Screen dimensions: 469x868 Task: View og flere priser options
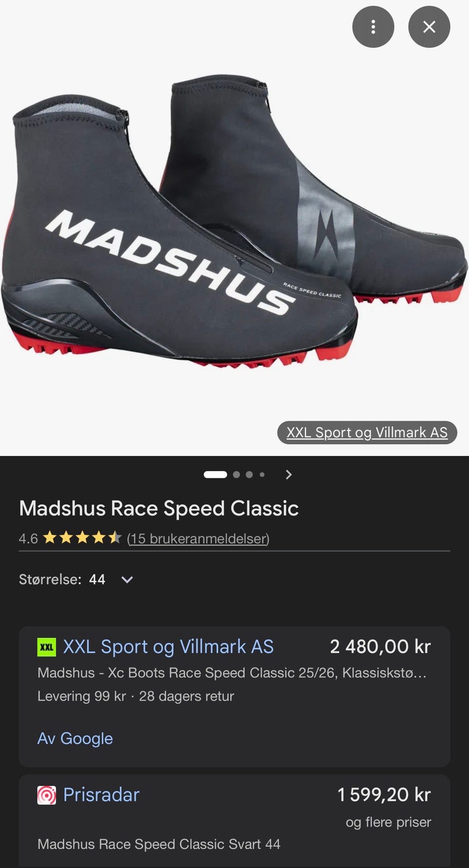point(388,822)
